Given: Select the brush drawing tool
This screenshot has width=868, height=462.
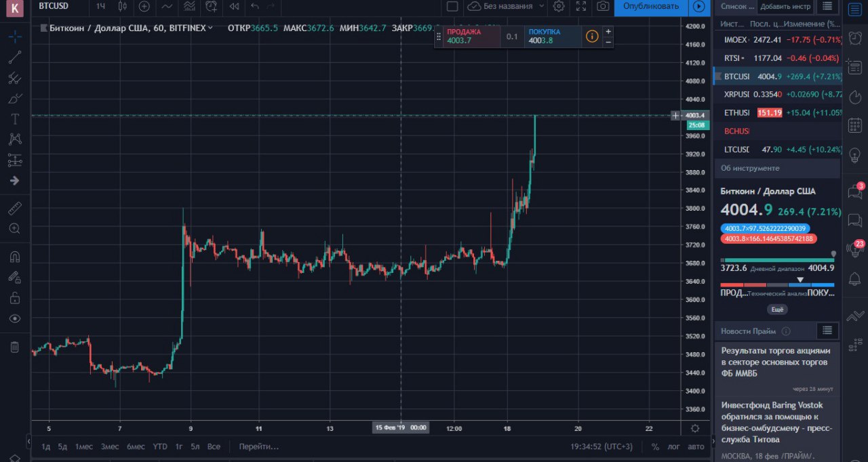Looking at the screenshot, I should tap(15, 99).
